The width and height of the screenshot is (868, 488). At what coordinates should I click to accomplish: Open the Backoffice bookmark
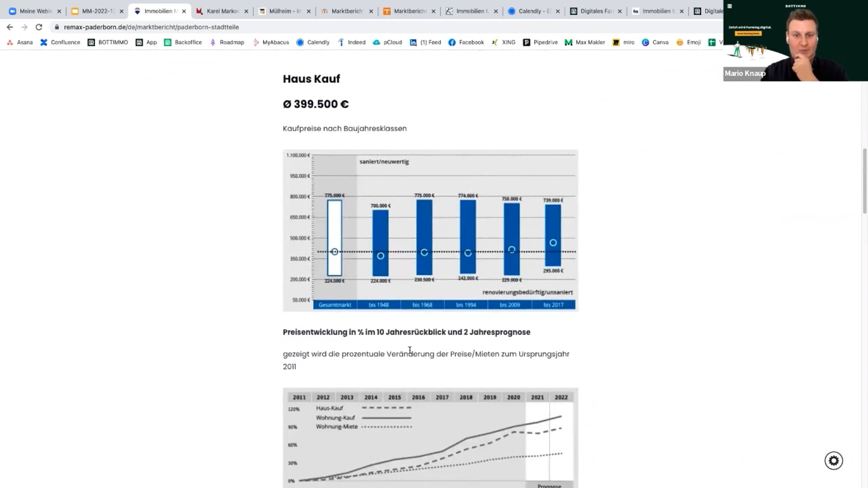point(183,42)
